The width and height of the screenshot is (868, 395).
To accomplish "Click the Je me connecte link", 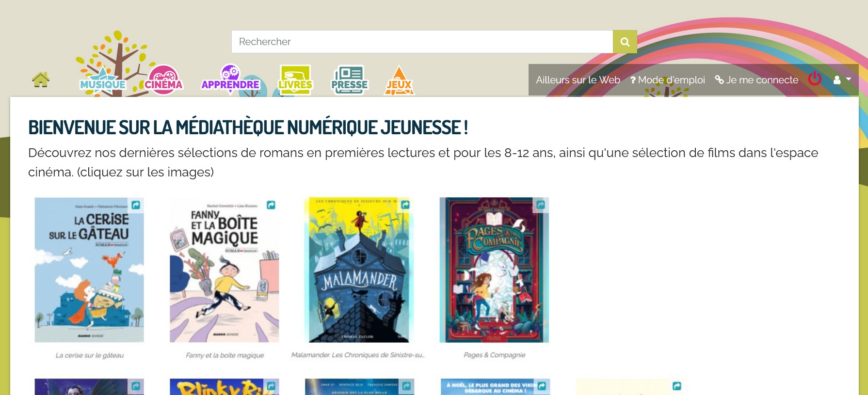I will click(756, 80).
